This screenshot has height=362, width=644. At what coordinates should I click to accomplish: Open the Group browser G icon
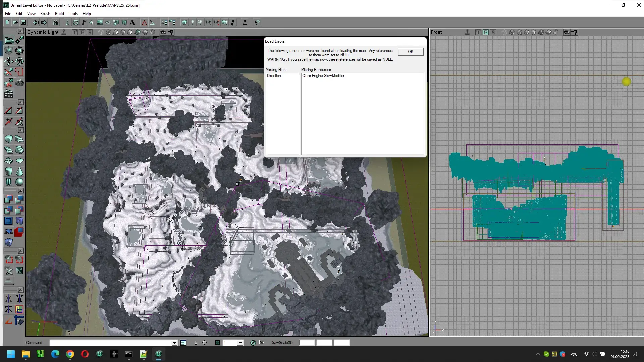coord(76,23)
